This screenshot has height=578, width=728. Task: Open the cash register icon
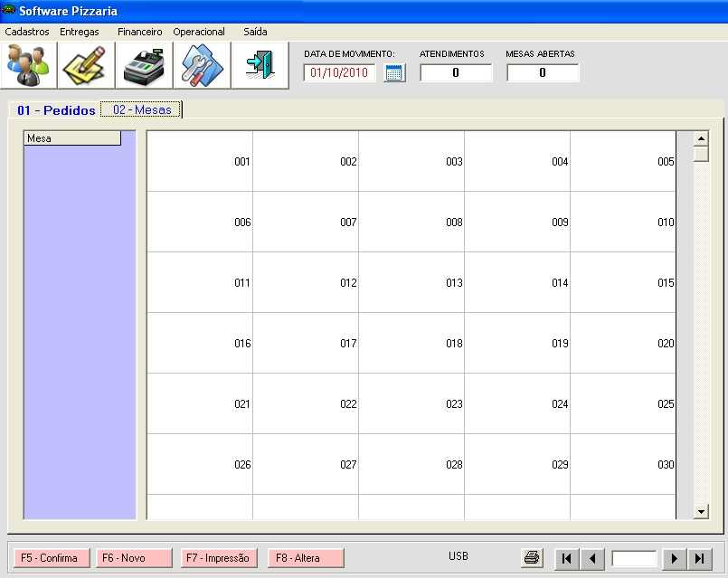(145, 65)
